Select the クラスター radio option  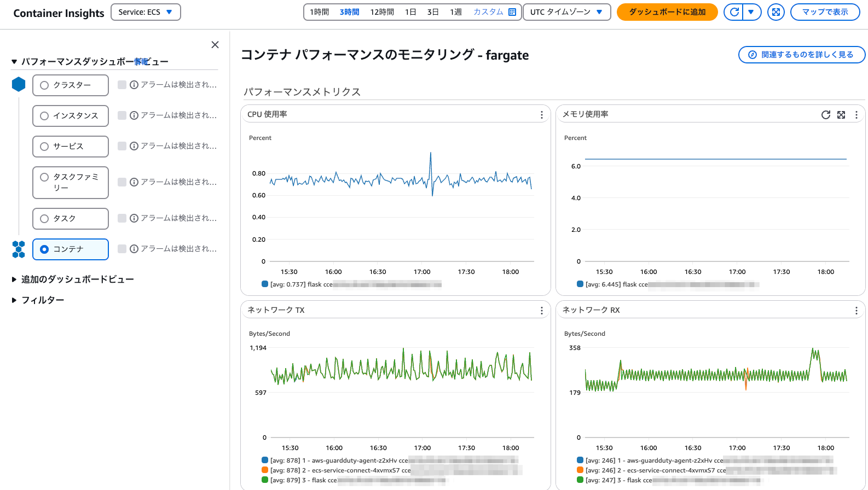[44, 85]
